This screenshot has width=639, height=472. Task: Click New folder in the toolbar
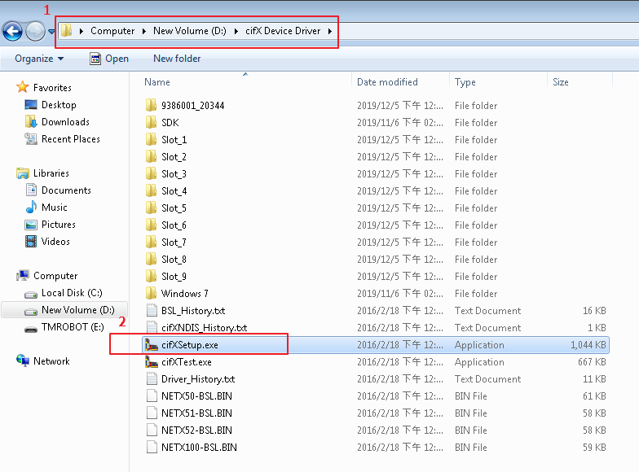point(177,59)
